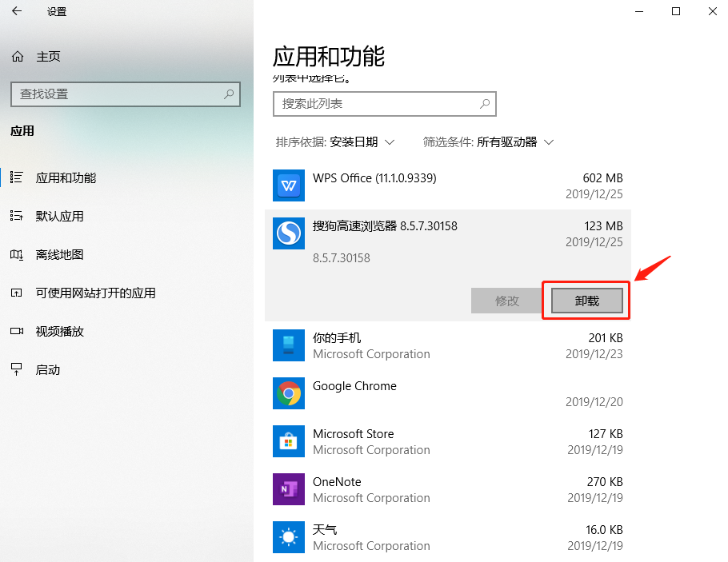Click the WPS Office application icon
The height and width of the screenshot is (562, 728).
[289, 185]
